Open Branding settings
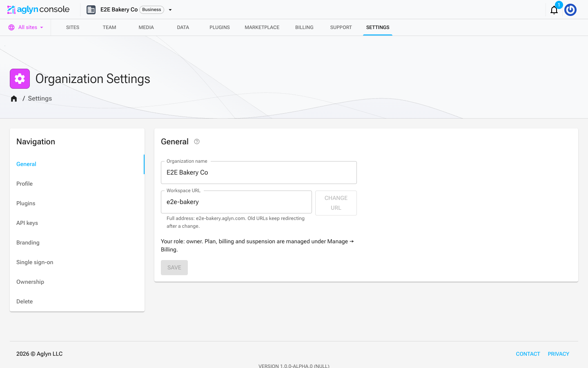The image size is (588, 368). tap(77, 242)
